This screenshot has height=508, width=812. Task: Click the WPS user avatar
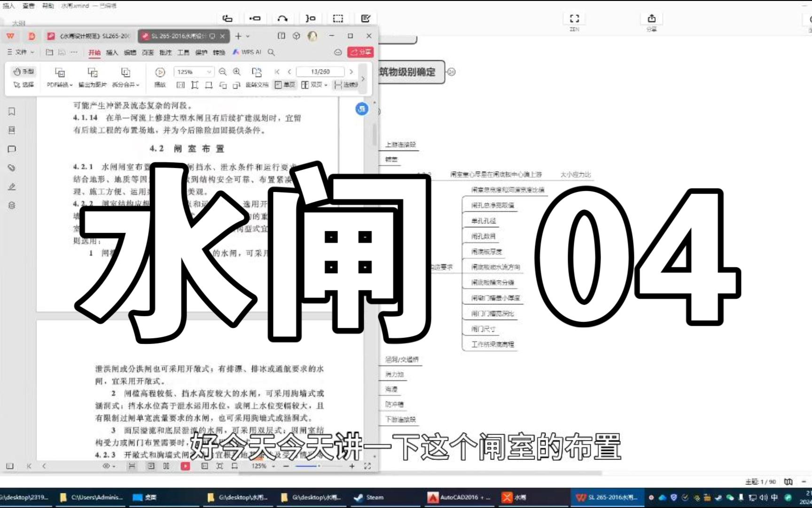(x=312, y=36)
